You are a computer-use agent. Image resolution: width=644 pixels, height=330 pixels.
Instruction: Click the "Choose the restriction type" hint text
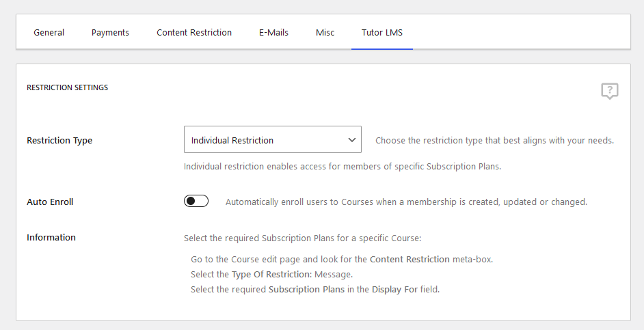pos(494,140)
